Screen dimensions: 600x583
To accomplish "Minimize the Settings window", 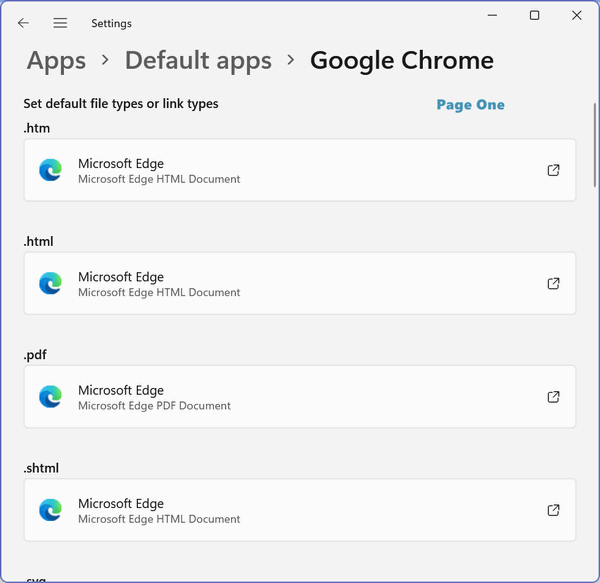I will pos(492,15).
